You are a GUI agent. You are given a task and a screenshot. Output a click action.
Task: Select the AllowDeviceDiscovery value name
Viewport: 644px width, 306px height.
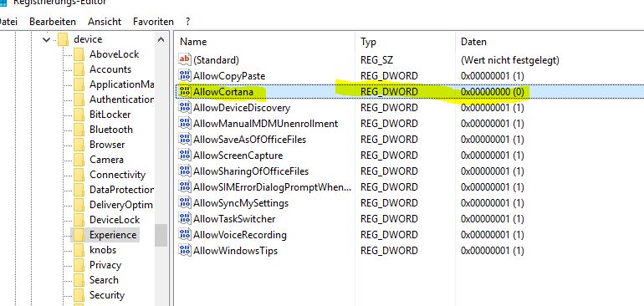click(x=242, y=108)
